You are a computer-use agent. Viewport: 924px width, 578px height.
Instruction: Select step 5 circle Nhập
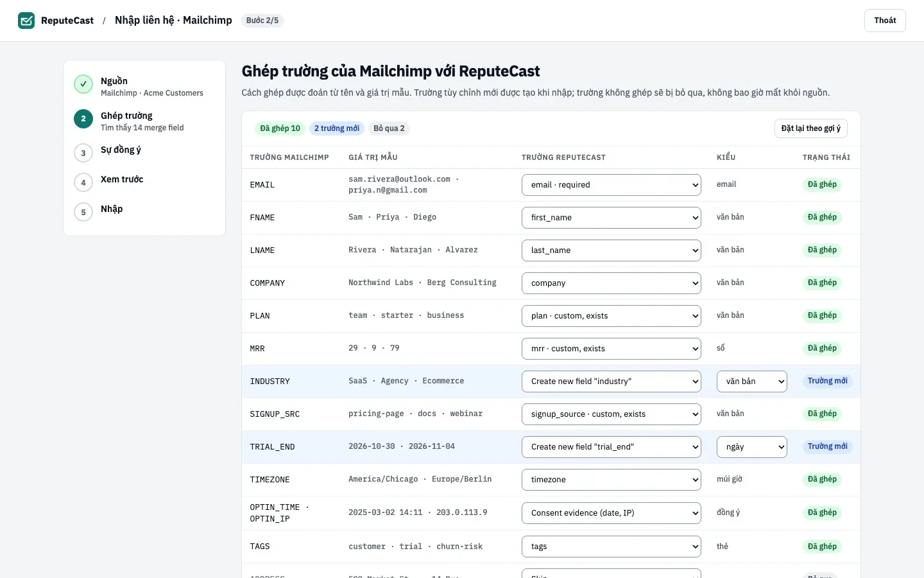click(x=83, y=212)
